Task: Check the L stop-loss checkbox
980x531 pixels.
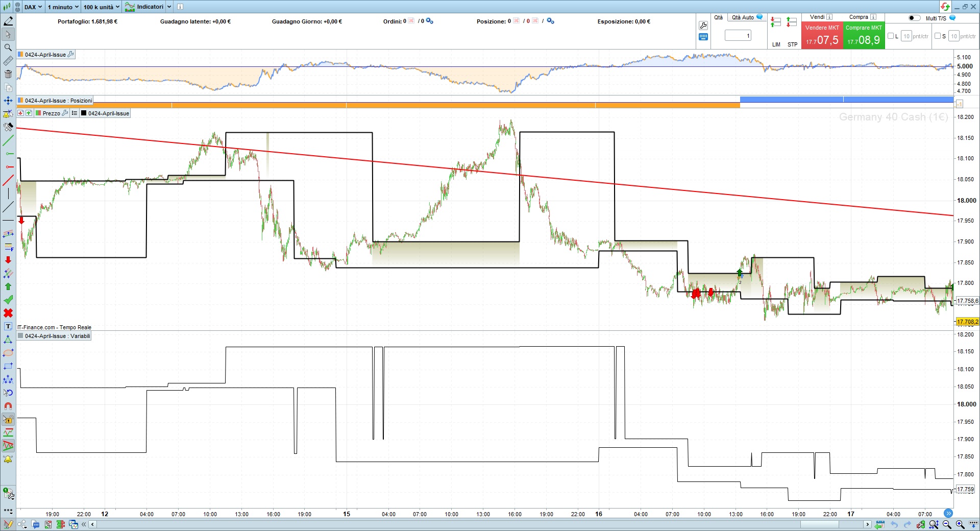Action: coord(891,36)
